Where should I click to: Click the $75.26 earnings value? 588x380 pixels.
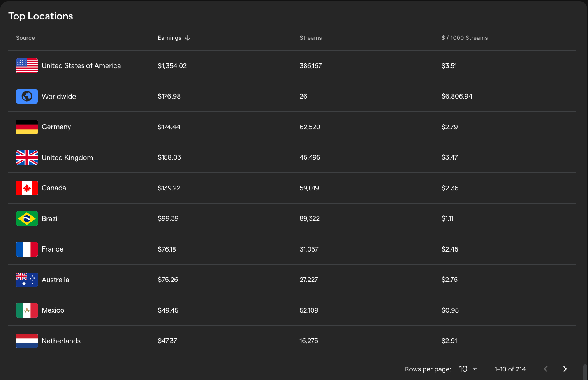[x=168, y=280]
